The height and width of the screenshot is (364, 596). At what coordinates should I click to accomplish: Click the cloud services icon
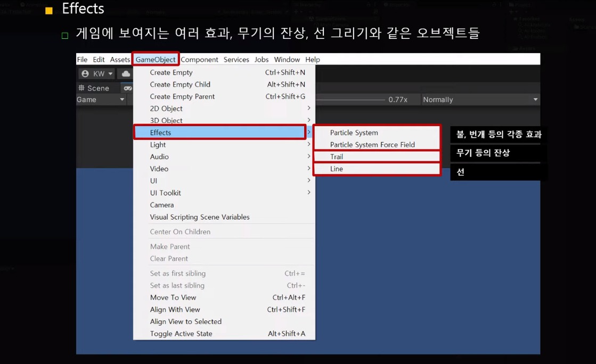coord(126,74)
